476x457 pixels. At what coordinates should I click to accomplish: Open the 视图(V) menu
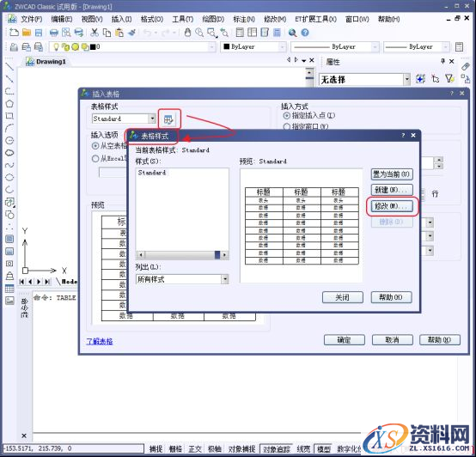(92, 19)
